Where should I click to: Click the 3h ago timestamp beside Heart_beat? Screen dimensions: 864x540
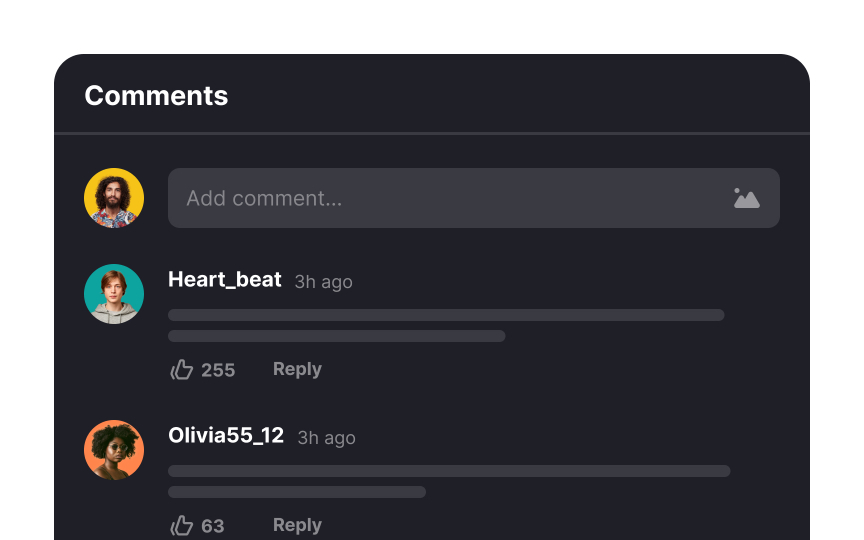[323, 282]
